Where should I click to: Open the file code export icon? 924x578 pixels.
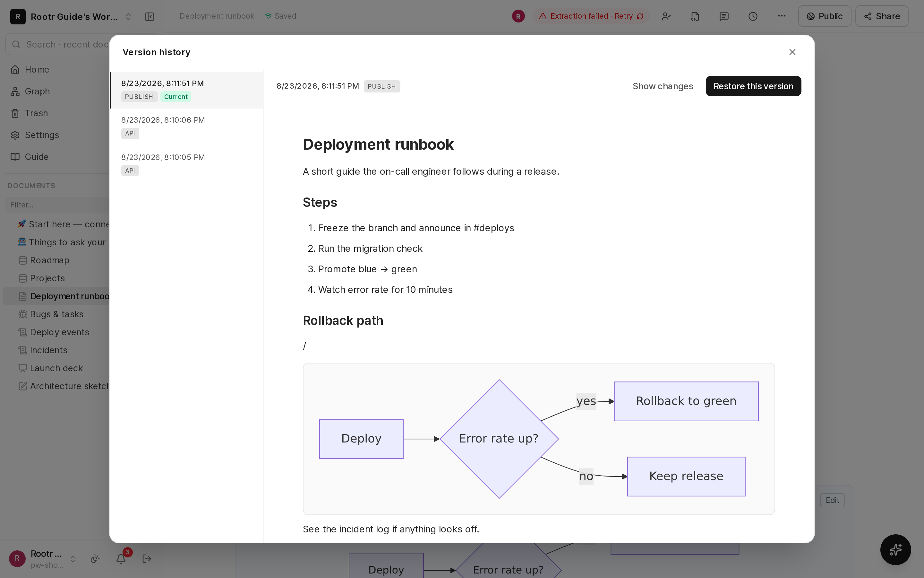(x=695, y=16)
